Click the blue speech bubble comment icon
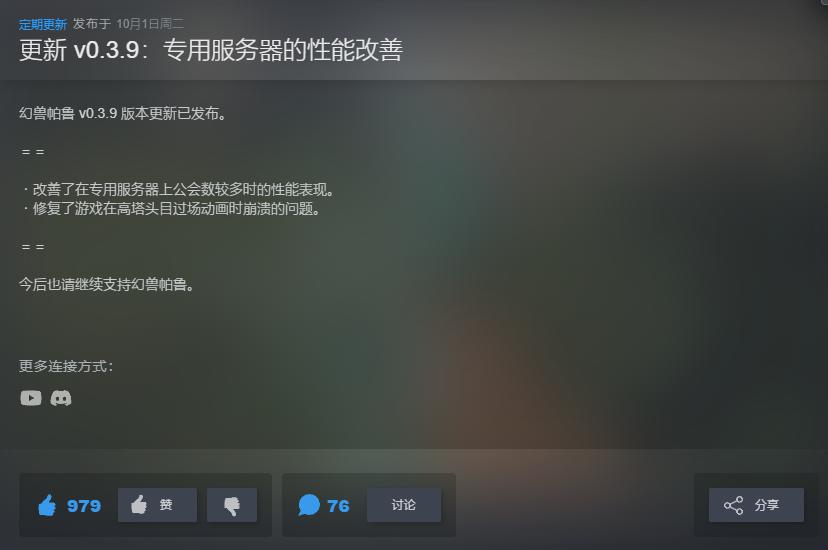The image size is (828, 550). coord(309,505)
